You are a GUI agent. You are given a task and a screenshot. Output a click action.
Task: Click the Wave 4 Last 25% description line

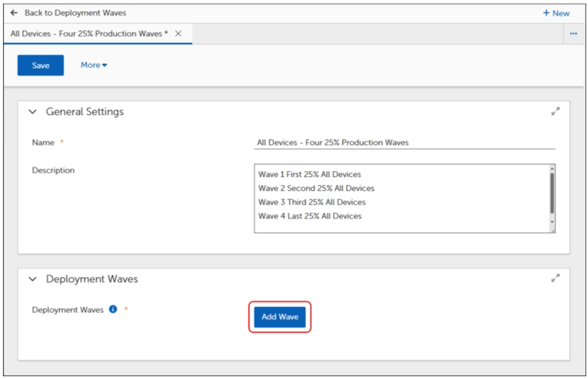pos(310,216)
